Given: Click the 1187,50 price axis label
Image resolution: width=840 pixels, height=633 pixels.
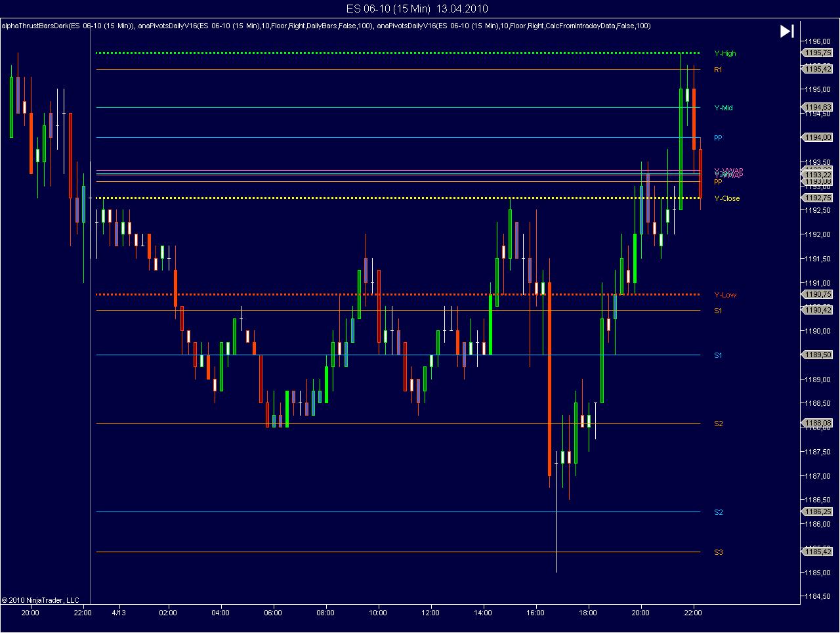Looking at the screenshot, I should 818,452.
